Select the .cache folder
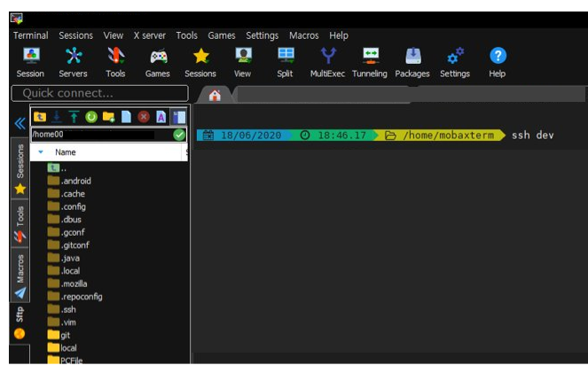This screenshot has height=373, width=588. tap(67, 194)
